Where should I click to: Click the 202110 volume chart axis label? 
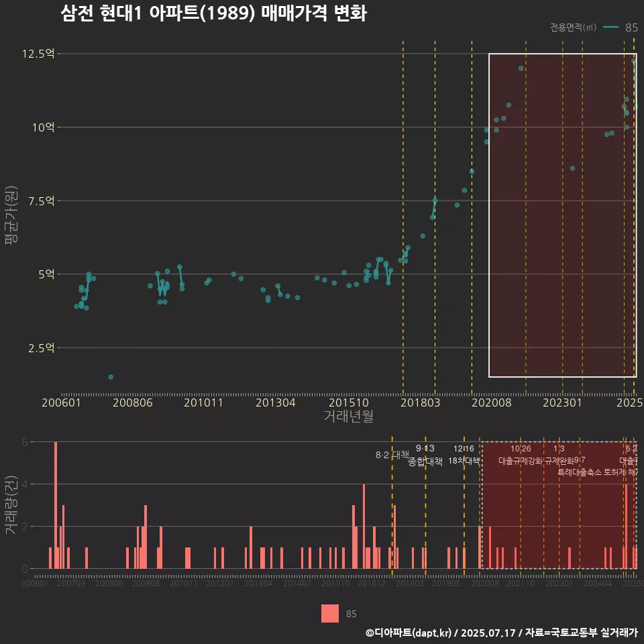(x=521, y=583)
